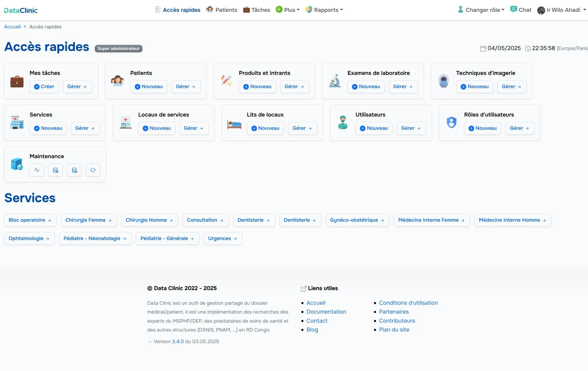The image size is (588, 371).
Task: Click the database upload restore icon
Action: 74,170
